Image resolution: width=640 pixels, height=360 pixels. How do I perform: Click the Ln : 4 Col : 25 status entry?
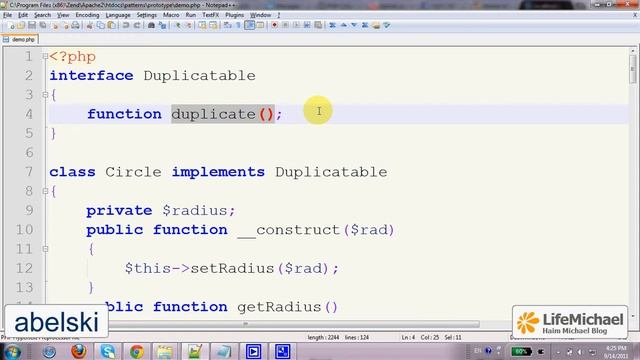pyautogui.click(x=420, y=338)
